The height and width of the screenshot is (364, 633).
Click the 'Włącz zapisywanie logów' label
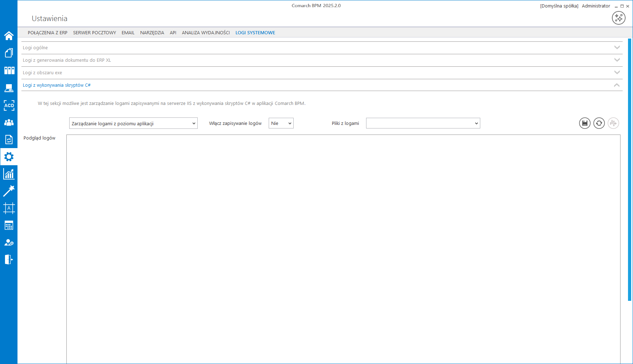coord(235,123)
